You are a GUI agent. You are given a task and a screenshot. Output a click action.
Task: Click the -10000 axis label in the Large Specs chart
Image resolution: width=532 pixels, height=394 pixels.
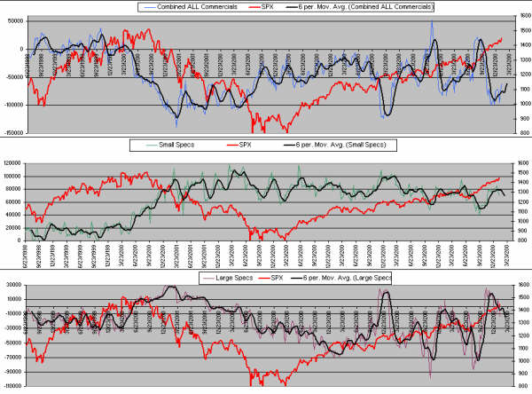pos(13,314)
